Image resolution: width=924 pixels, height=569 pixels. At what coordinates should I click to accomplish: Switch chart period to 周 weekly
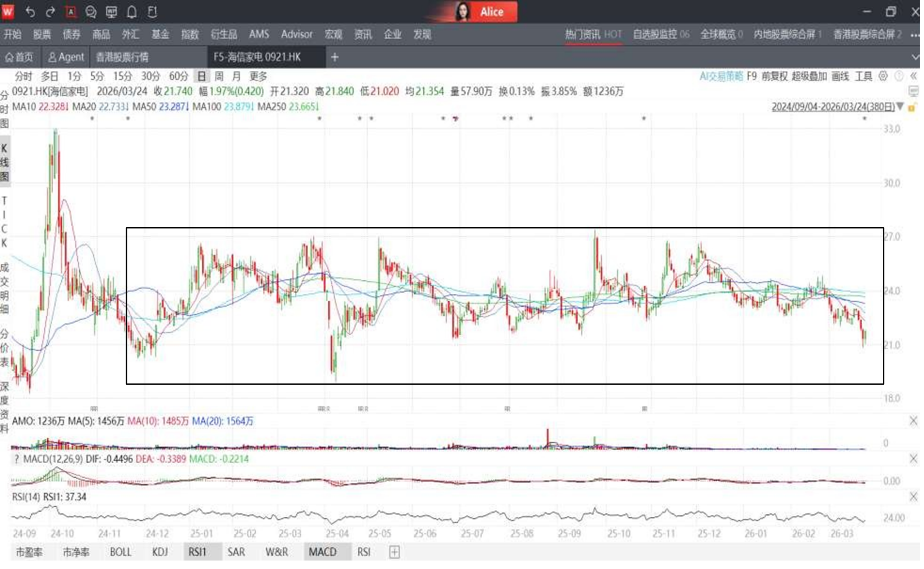pos(219,76)
